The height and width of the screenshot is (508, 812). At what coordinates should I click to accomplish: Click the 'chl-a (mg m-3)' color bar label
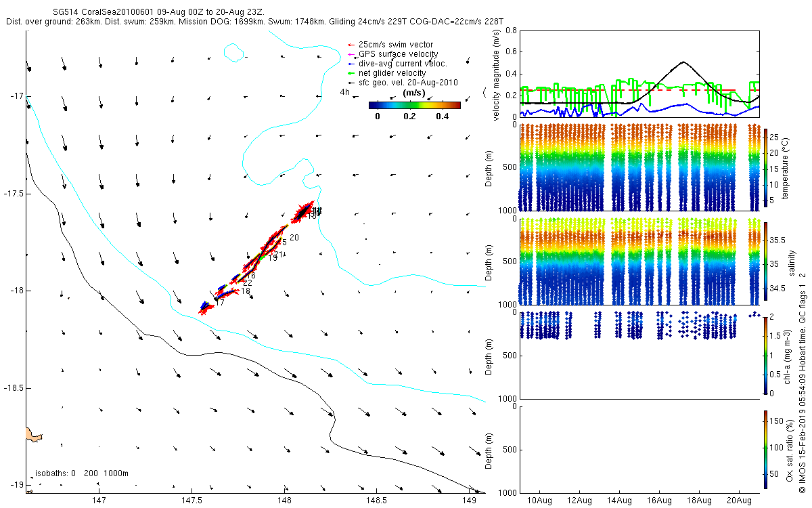[x=788, y=355]
